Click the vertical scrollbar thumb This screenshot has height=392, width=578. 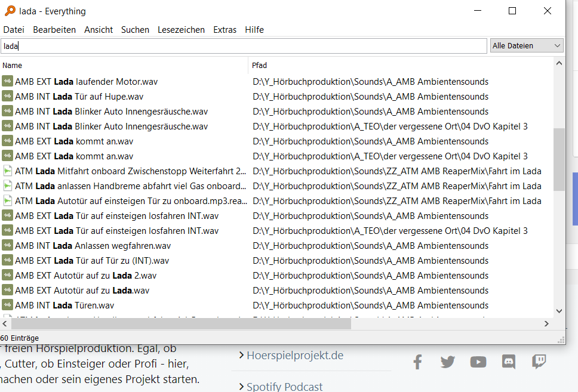click(559, 159)
